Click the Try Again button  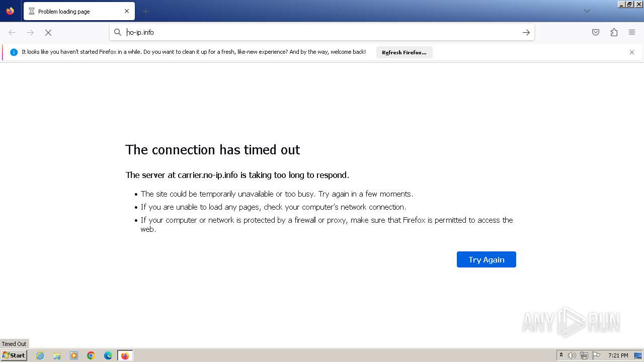point(486,259)
